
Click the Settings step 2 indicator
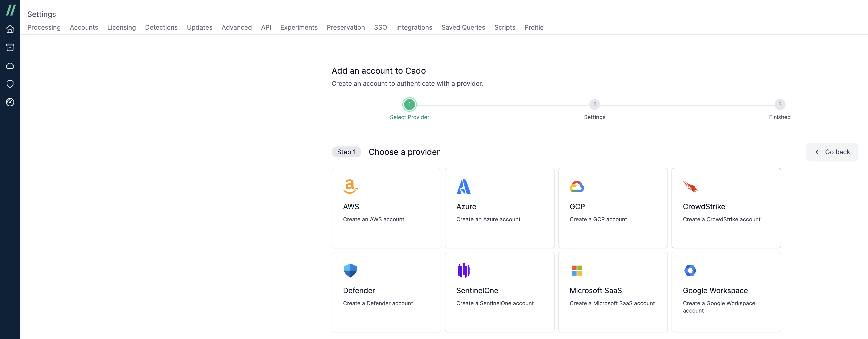click(x=595, y=104)
